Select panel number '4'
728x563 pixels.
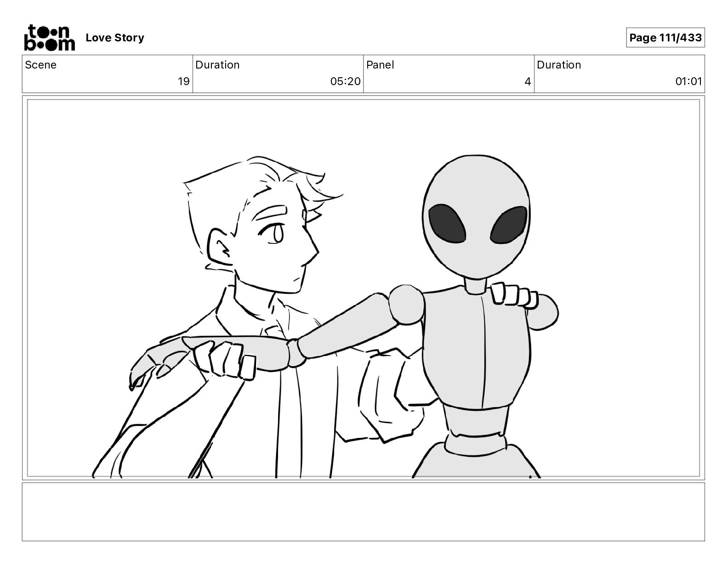(x=528, y=81)
